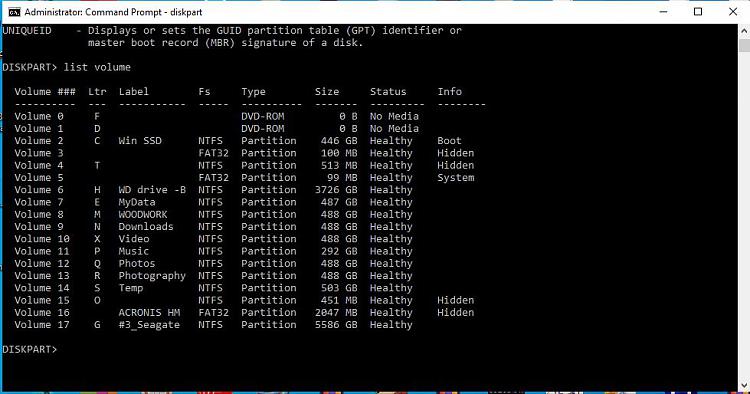The width and height of the screenshot is (750, 394).
Task: Click the 'Info' column header
Action: pos(450,92)
